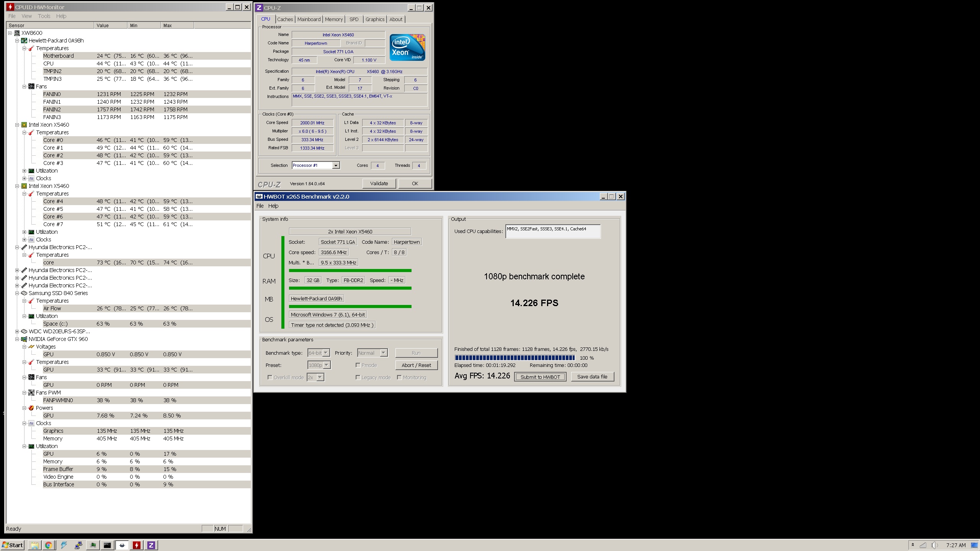Open the Benchmark type 64-bit dropdown
The image size is (980, 551).
326,353
